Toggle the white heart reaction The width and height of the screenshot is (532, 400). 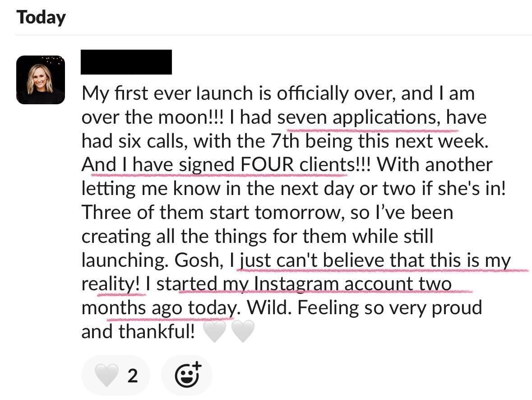[116, 375]
